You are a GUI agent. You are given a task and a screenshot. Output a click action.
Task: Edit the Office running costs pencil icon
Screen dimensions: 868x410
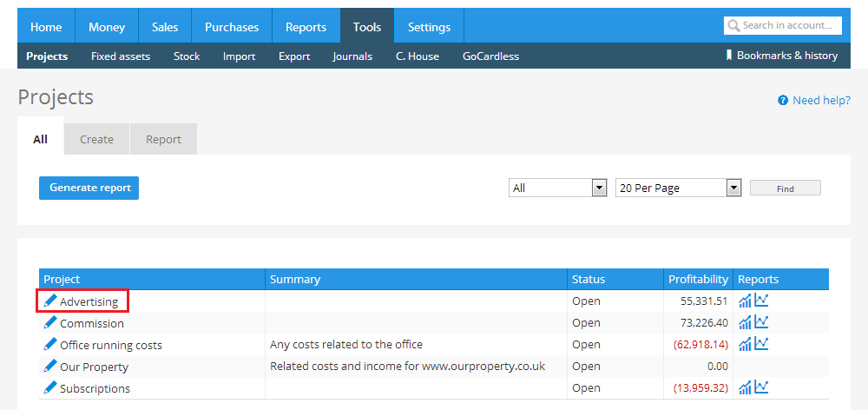[x=50, y=344]
